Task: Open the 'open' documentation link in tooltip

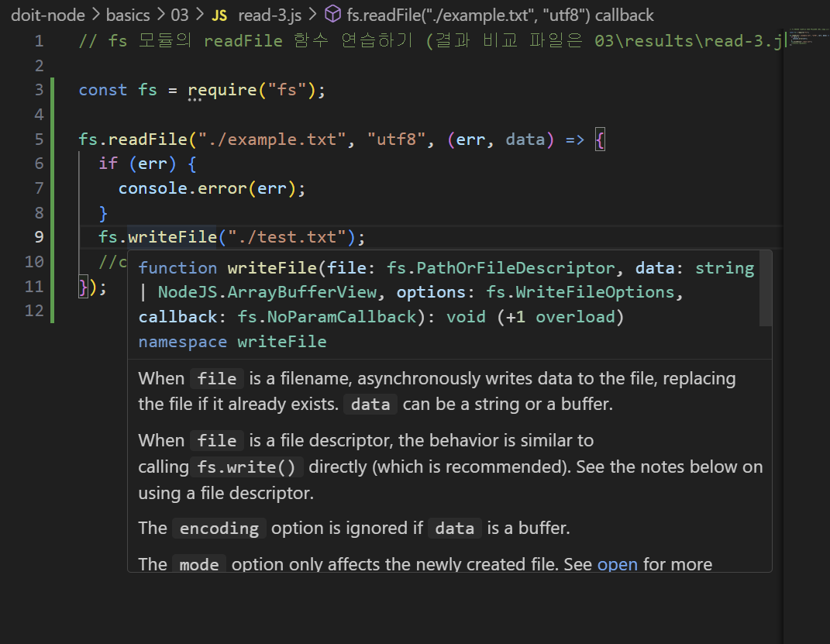Action: 618,564
